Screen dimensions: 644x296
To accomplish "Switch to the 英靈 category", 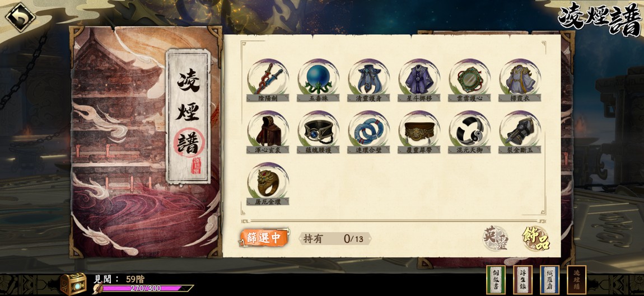I will click(x=496, y=238).
